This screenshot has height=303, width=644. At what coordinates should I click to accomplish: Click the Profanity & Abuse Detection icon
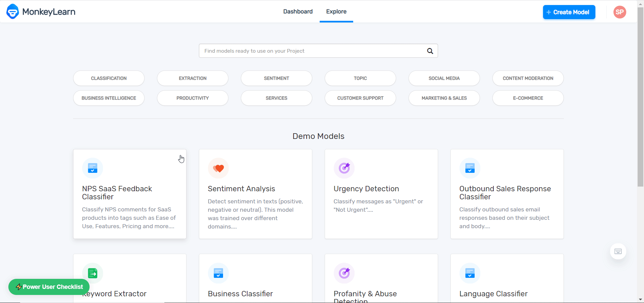point(344,273)
